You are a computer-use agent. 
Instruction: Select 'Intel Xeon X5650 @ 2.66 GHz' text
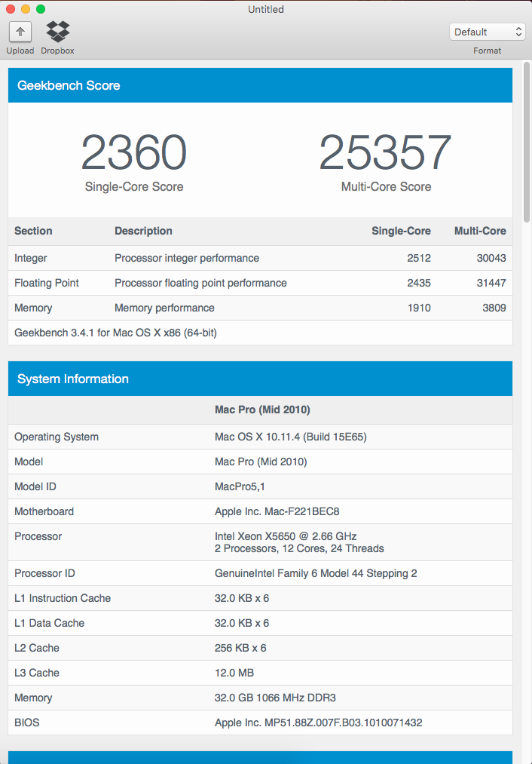click(286, 536)
